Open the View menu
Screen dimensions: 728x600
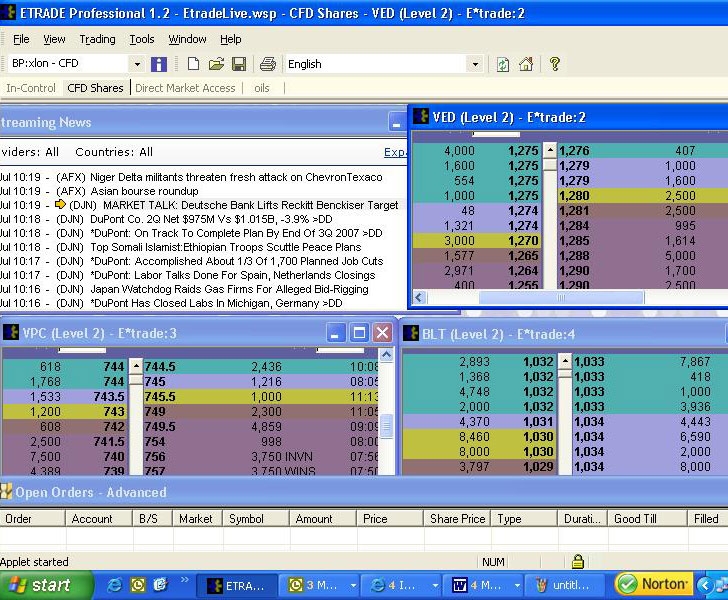point(54,39)
